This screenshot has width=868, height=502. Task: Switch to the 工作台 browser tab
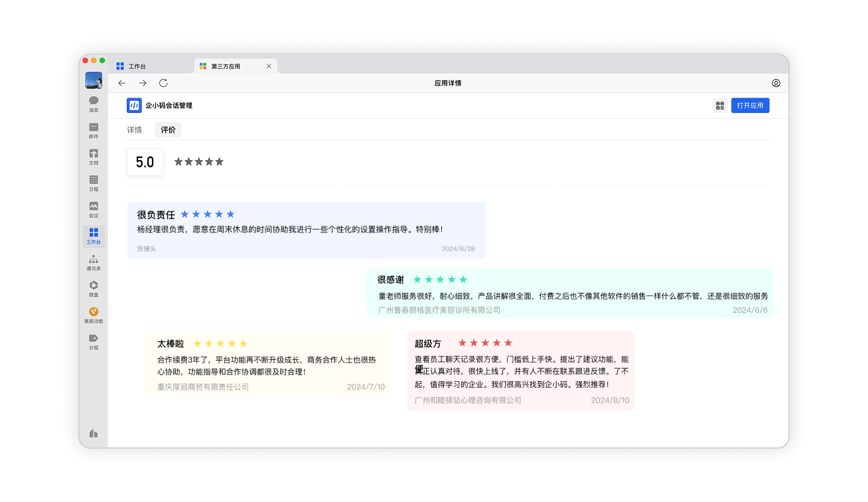pyautogui.click(x=137, y=66)
